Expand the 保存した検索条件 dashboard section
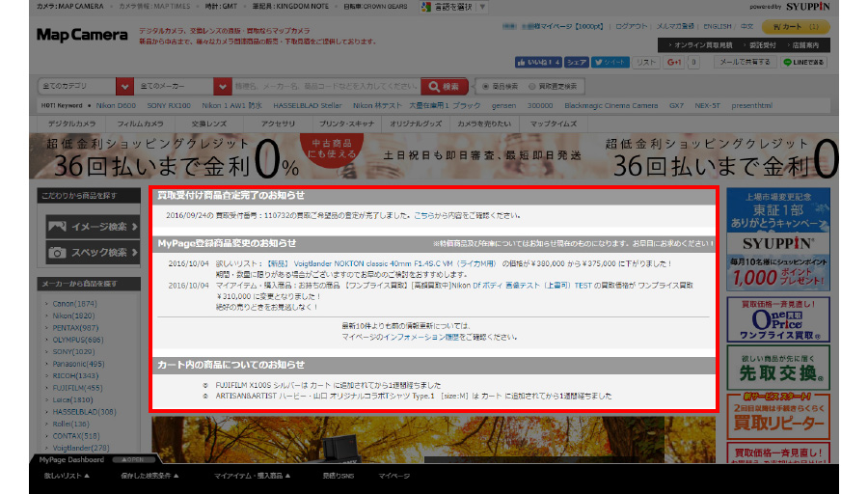The width and height of the screenshot is (868, 494). [x=149, y=476]
